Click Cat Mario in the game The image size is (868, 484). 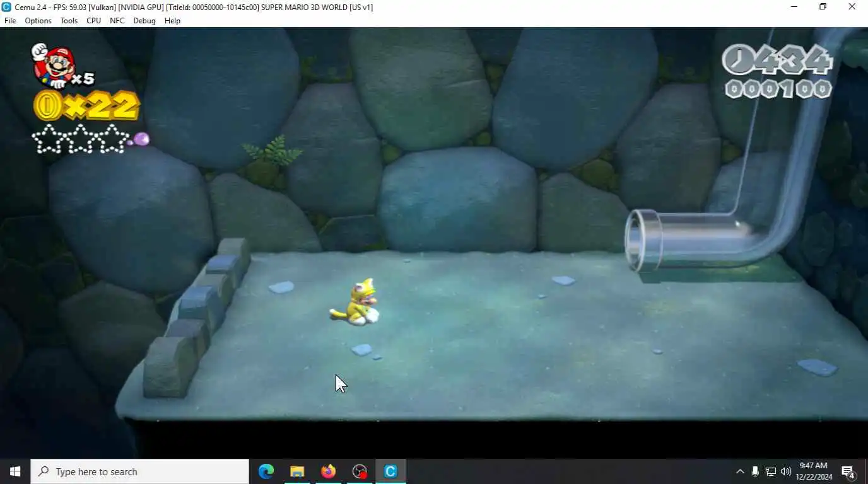(x=355, y=302)
